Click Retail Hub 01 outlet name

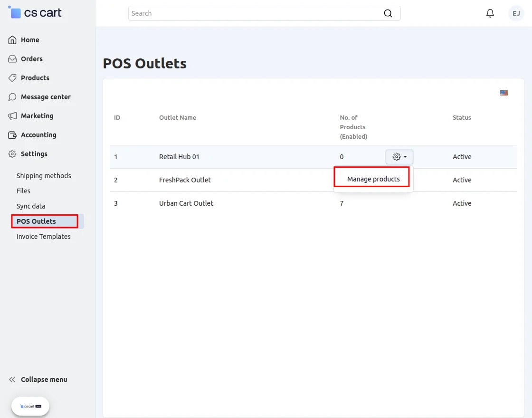(179, 157)
